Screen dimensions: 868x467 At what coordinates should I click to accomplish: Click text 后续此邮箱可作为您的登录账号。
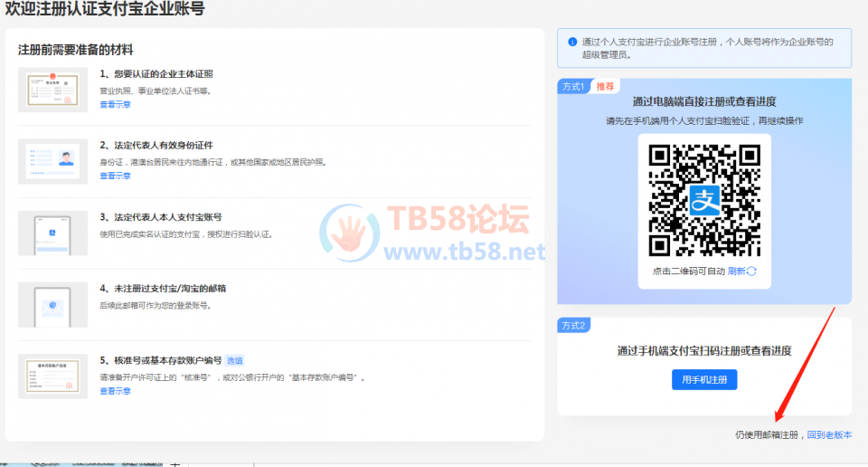click(x=156, y=305)
